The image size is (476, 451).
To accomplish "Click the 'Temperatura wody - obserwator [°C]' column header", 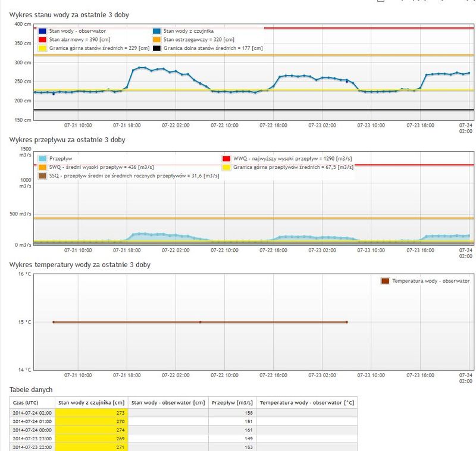I will pyautogui.click(x=307, y=402).
